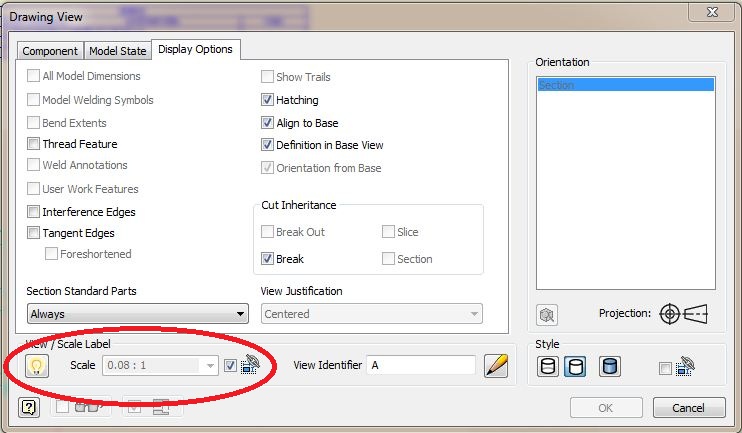Open the View Justification Centered dropdown

pyautogui.click(x=371, y=314)
